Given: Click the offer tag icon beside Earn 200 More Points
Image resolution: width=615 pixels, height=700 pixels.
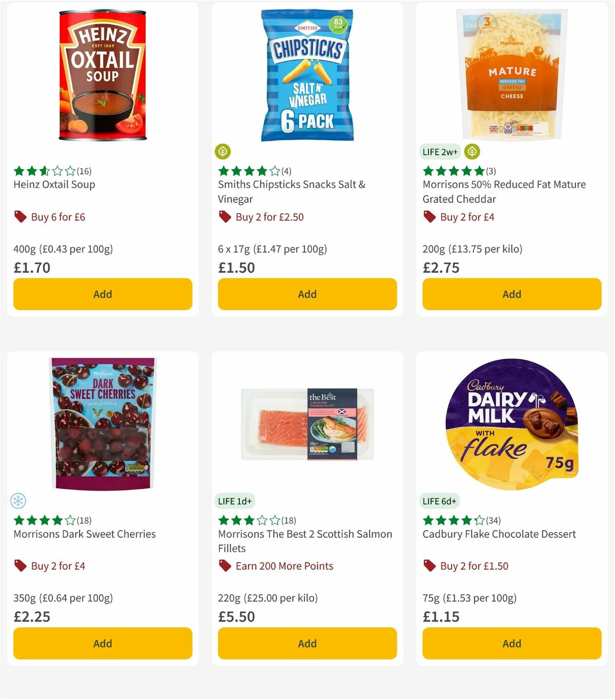Looking at the screenshot, I should (224, 566).
